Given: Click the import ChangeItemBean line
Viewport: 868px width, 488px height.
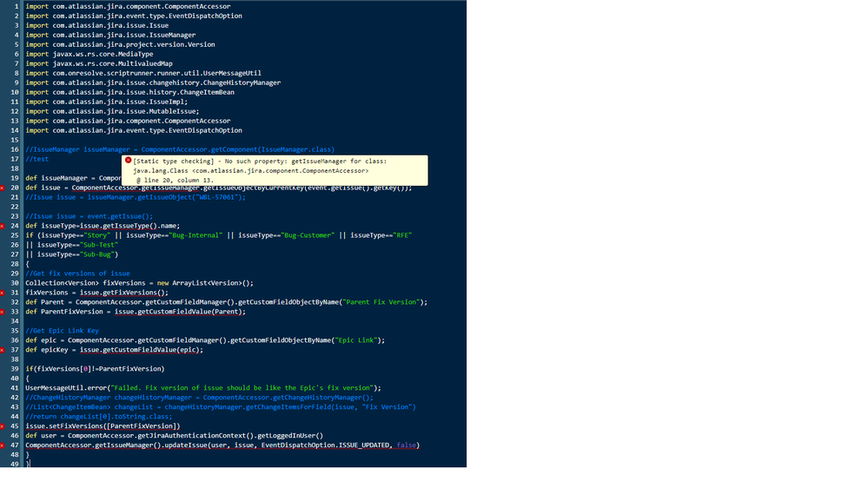Looking at the screenshot, I should pyautogui.click(x=129, y=92).
